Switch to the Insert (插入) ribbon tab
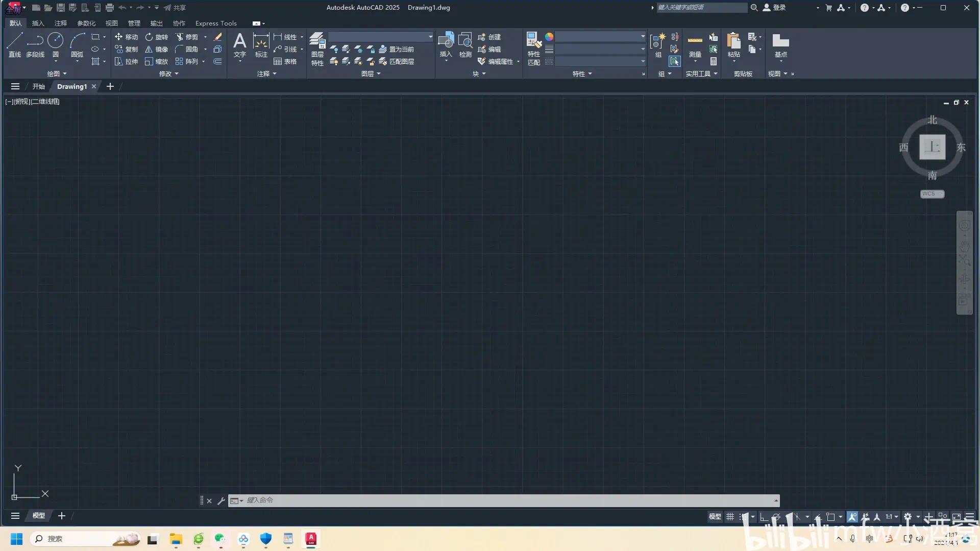This screenshot has height=551, width=980. [38, 23]
